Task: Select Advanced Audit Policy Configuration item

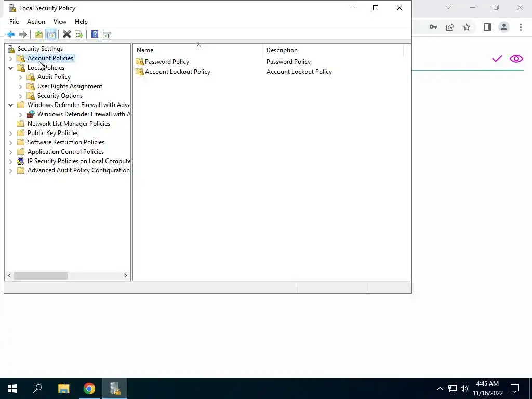Action: coord(78,170)
